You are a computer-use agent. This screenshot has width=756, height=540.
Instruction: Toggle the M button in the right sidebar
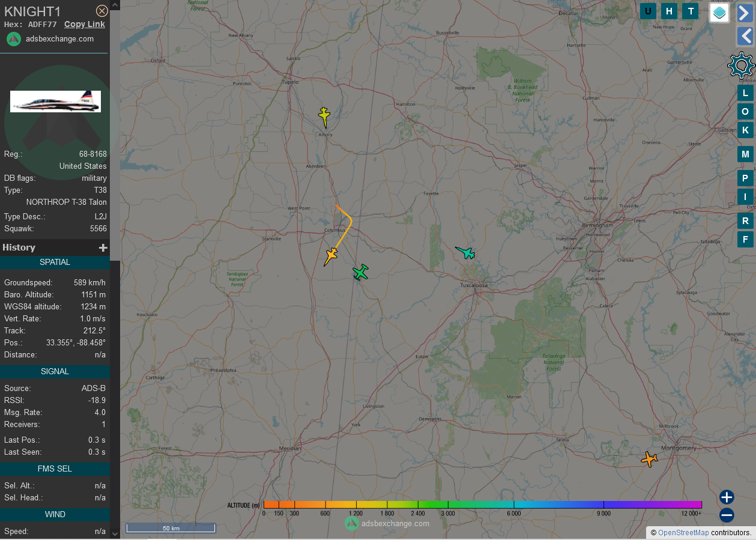[745, 154]
